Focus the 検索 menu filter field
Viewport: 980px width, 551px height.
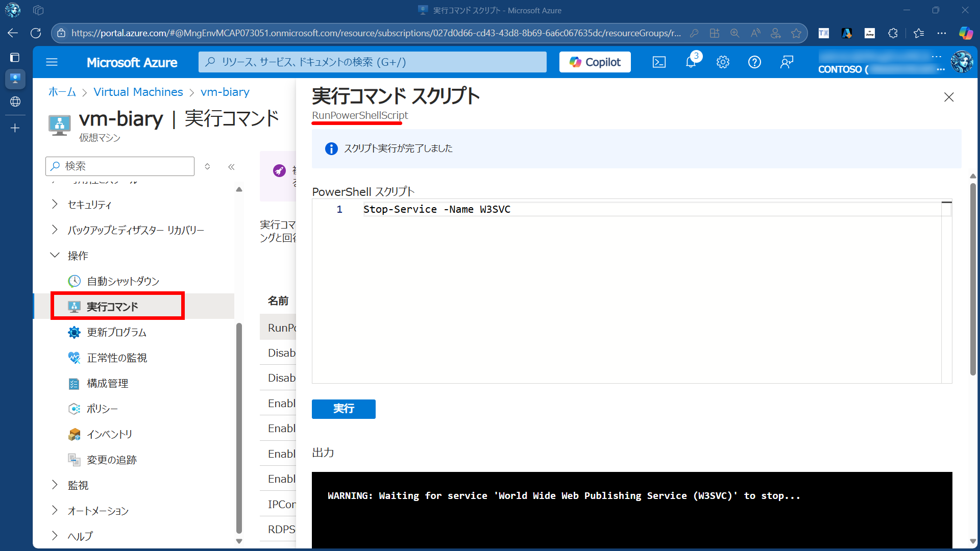[120, 166]
